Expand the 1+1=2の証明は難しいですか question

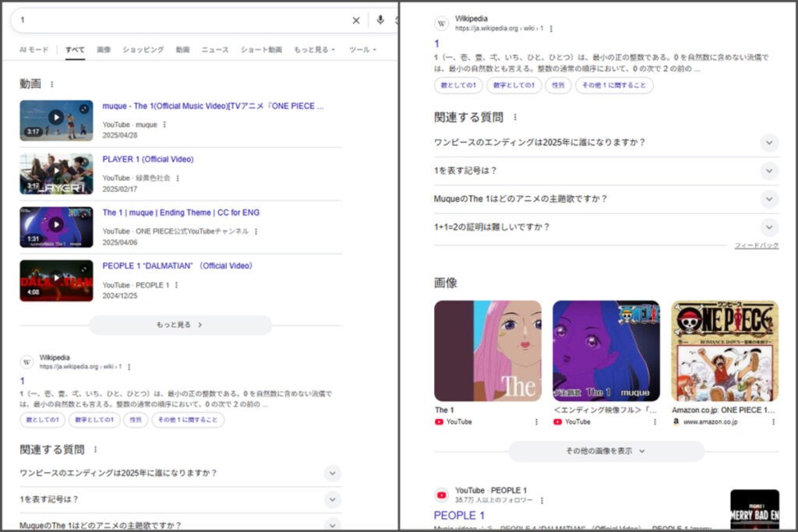pos(769,227)
